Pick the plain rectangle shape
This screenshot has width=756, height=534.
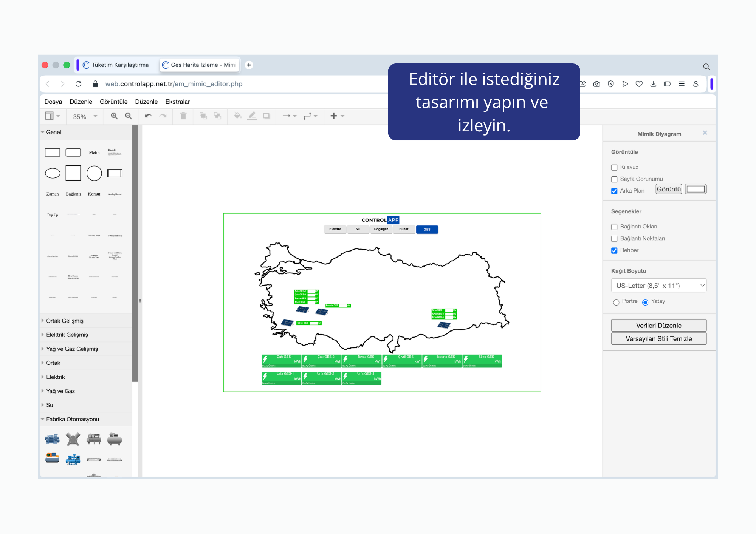(53, 153)
